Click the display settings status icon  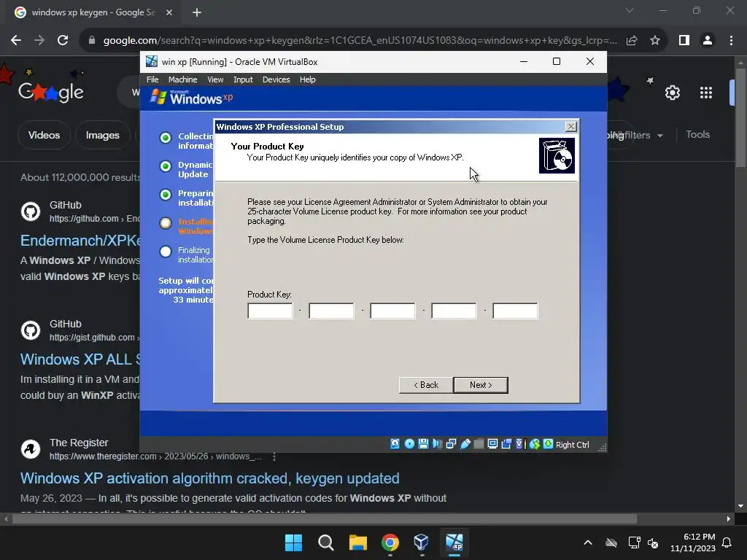[x=492, y=444]
